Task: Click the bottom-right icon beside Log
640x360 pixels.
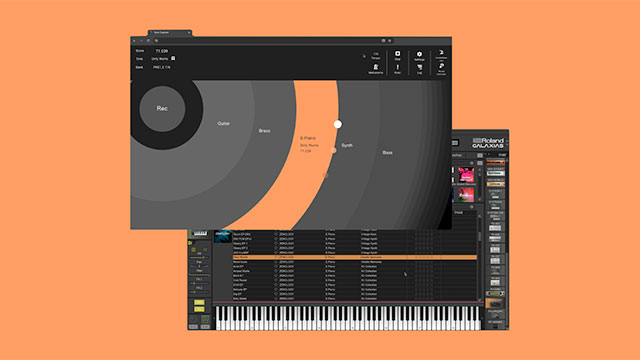Action: (x=441, y=67)
